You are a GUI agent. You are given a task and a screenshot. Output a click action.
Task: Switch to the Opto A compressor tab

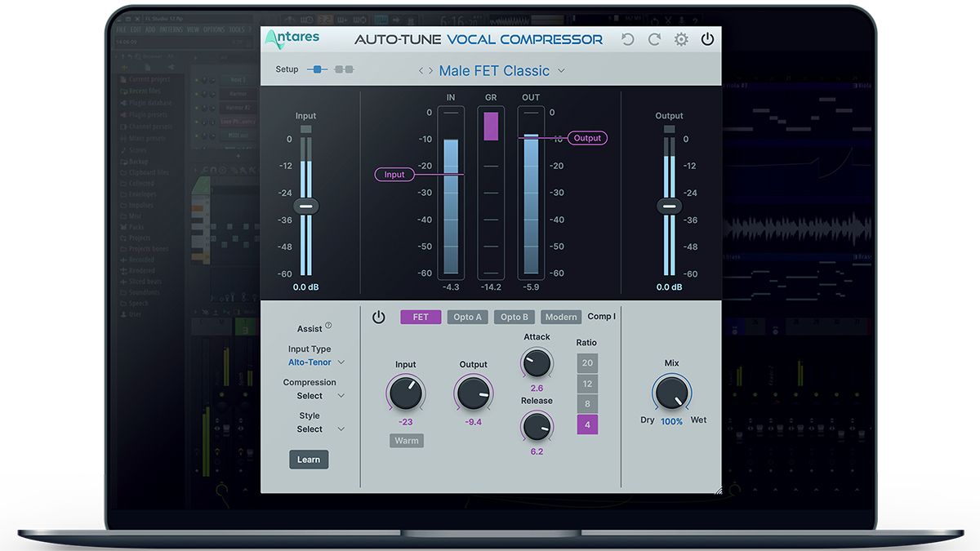click(467, 317)
